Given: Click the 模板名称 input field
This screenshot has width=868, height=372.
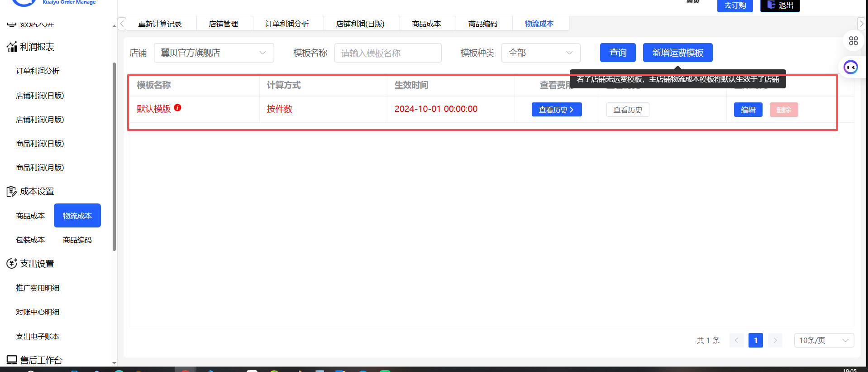Looking at the screenshot, I should click(387, 53).
